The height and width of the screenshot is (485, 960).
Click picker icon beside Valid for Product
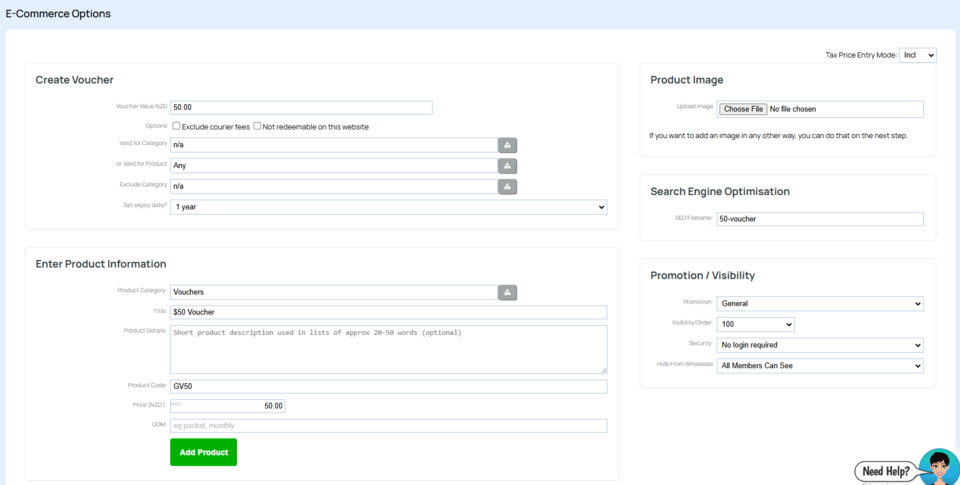pyautogui.click(x=507, y=165)
